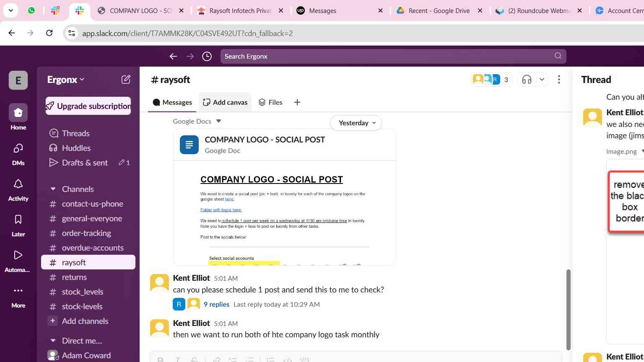
Task: Click Upgrade subscription button
Action: (x=88, y=106)
